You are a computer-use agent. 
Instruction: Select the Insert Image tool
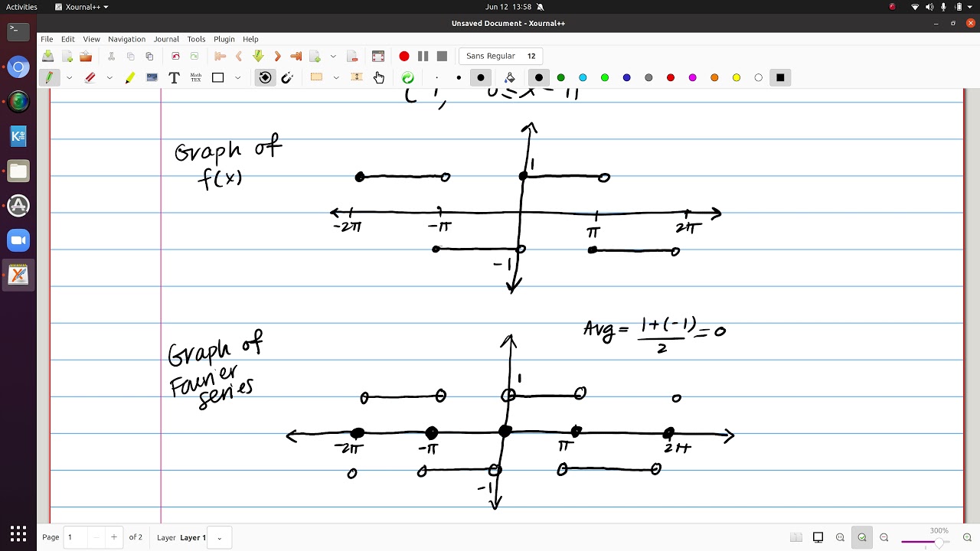[x=152, y=77]
